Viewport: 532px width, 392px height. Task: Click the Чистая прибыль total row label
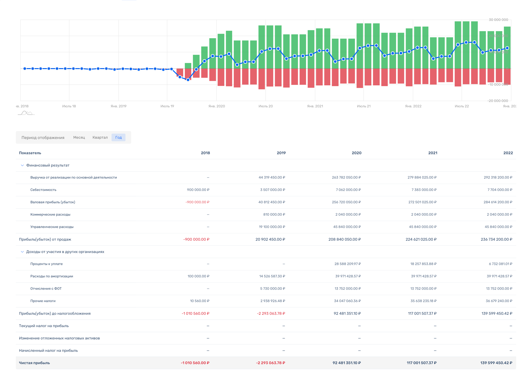point(34,363)
